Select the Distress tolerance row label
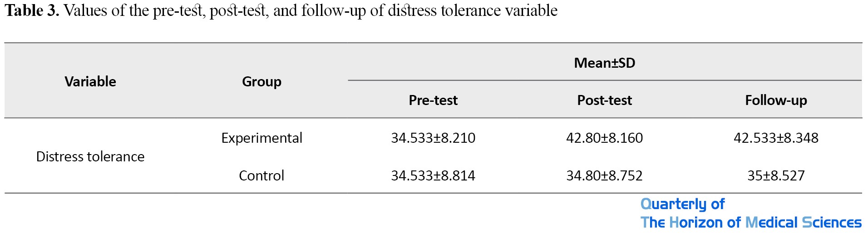This screenshot has height=235, width=868. (x=90, y=156)
